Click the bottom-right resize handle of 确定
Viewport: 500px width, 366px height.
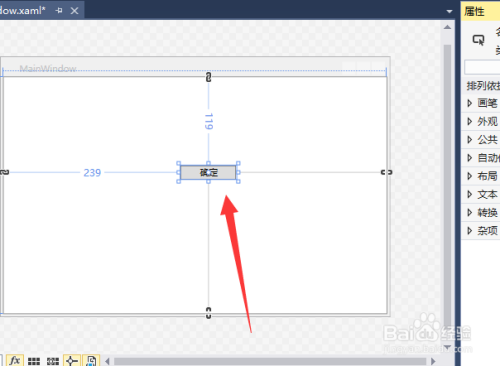(238, 181)
